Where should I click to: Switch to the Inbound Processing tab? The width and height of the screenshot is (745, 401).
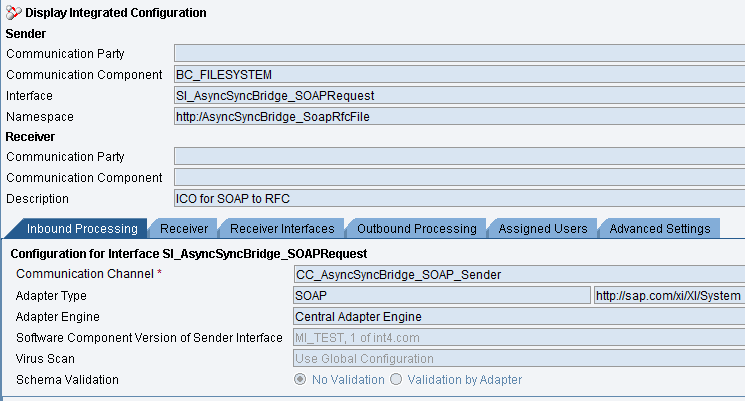pyautogui.click(x=77, y=229)
